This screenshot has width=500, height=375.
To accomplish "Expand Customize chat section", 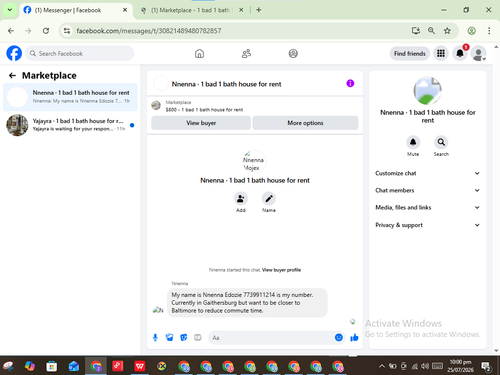I will click(x=428, y=173).
